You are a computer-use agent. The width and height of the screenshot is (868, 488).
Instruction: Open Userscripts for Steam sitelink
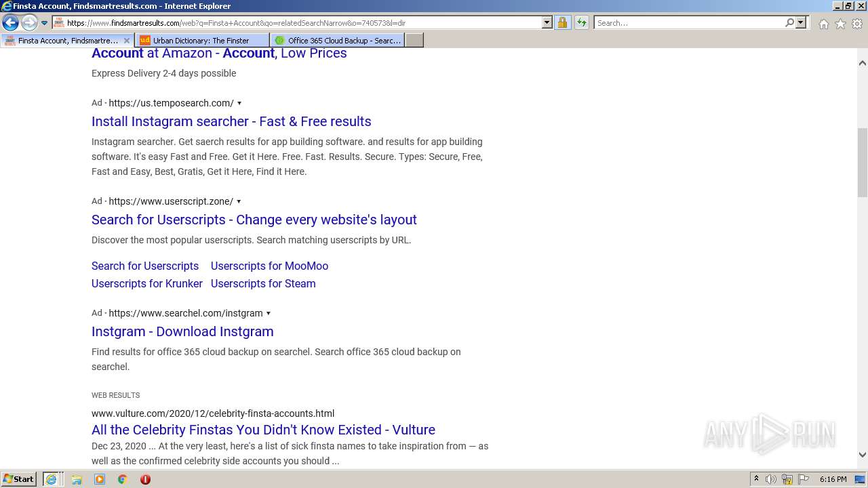pos(263,283)
